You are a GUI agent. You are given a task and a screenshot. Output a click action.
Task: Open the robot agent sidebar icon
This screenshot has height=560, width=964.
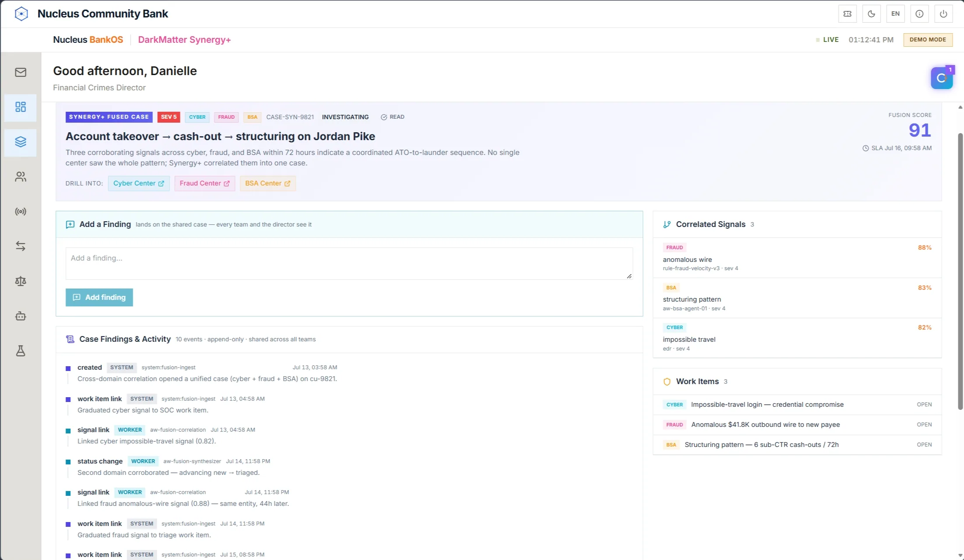coord(21,316)
